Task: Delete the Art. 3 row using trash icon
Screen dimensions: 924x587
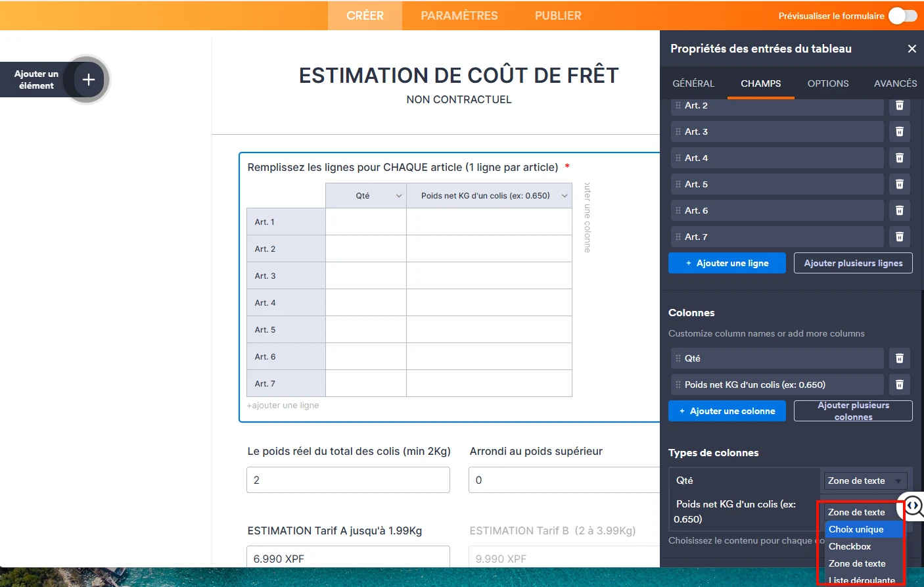Action: pos(899,131)
